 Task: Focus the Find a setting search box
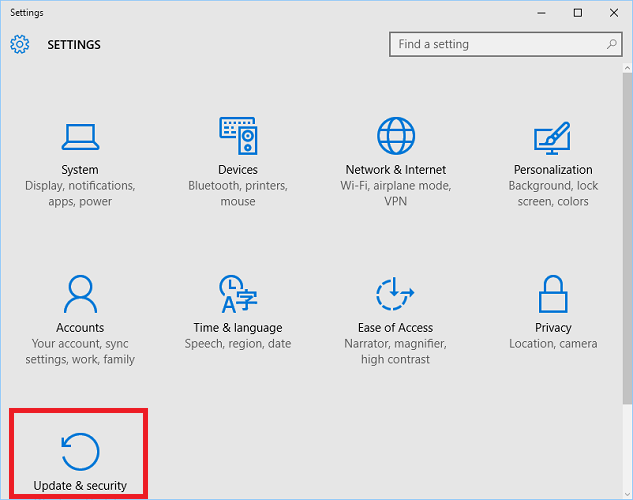point(505,44)
